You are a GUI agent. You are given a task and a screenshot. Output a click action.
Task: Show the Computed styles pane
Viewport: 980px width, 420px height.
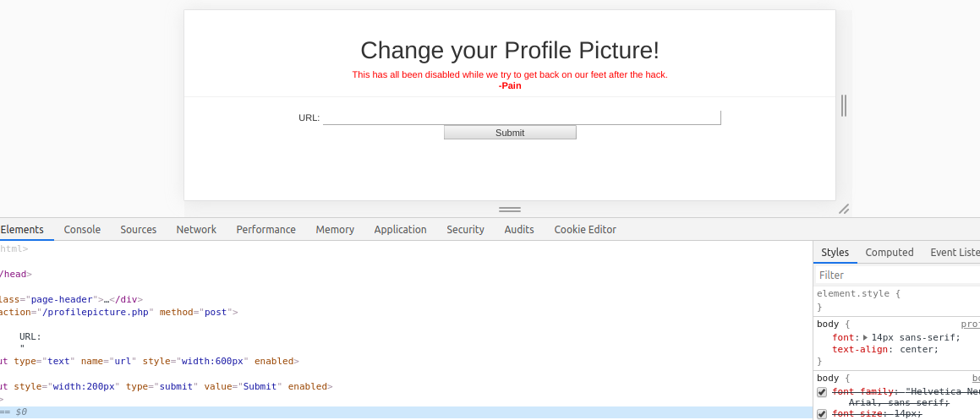[889, 252]
